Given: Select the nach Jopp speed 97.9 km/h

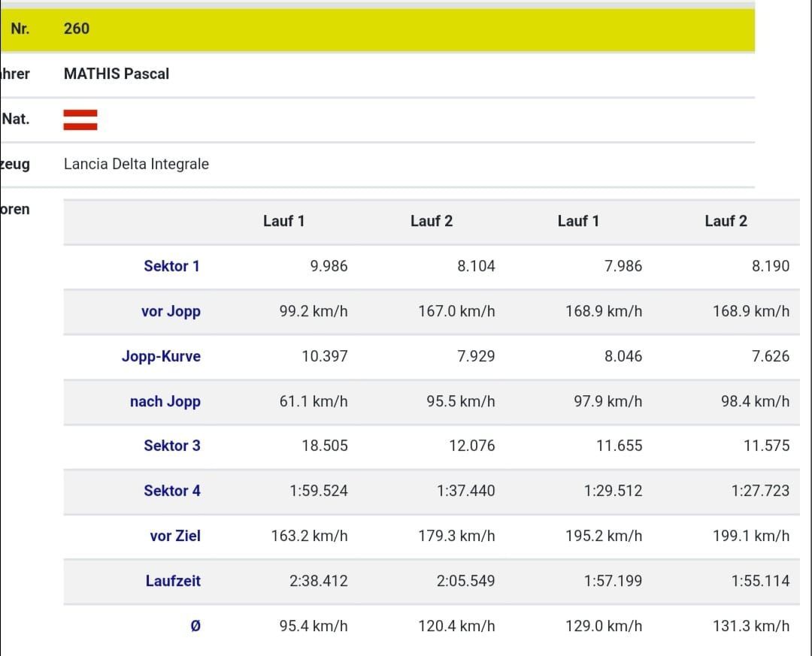Looking at the screenshot, I should [x=608, y=401].
